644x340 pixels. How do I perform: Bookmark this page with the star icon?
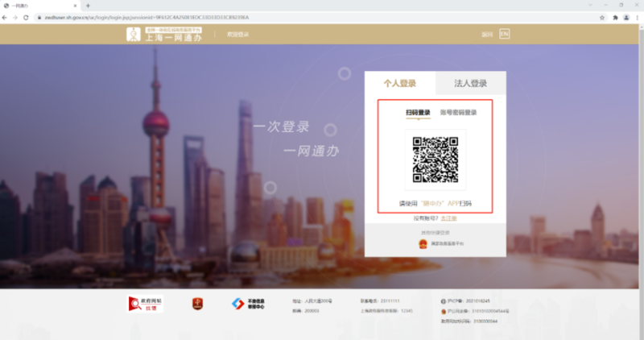(x=602, y=18)
